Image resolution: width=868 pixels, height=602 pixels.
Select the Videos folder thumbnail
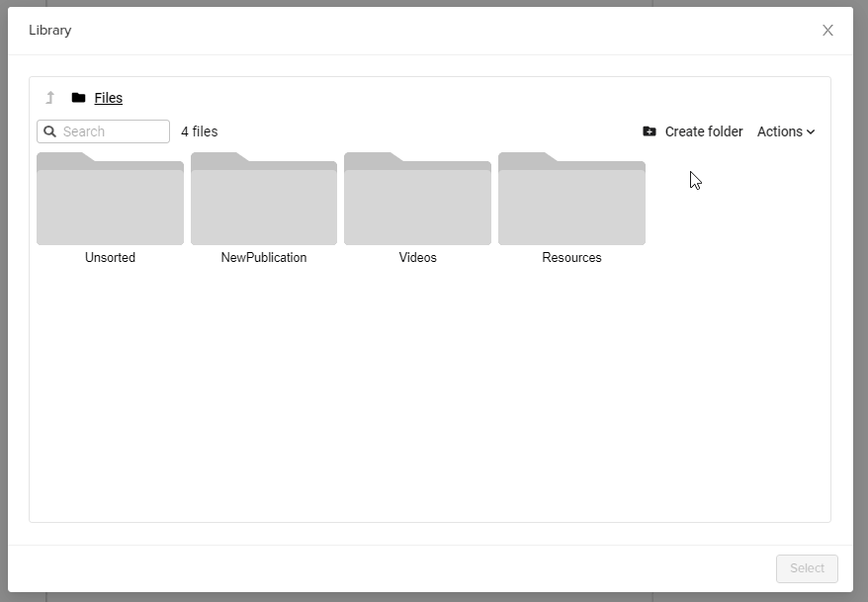(x=417, y=199)
